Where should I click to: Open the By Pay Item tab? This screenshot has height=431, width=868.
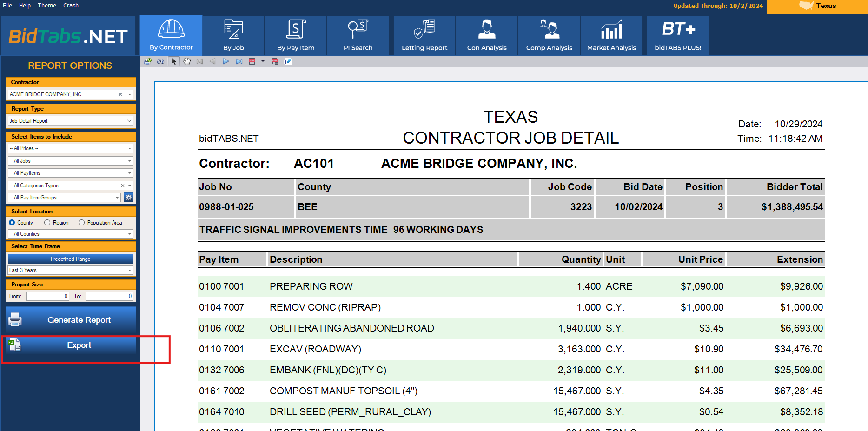[296, 35]
